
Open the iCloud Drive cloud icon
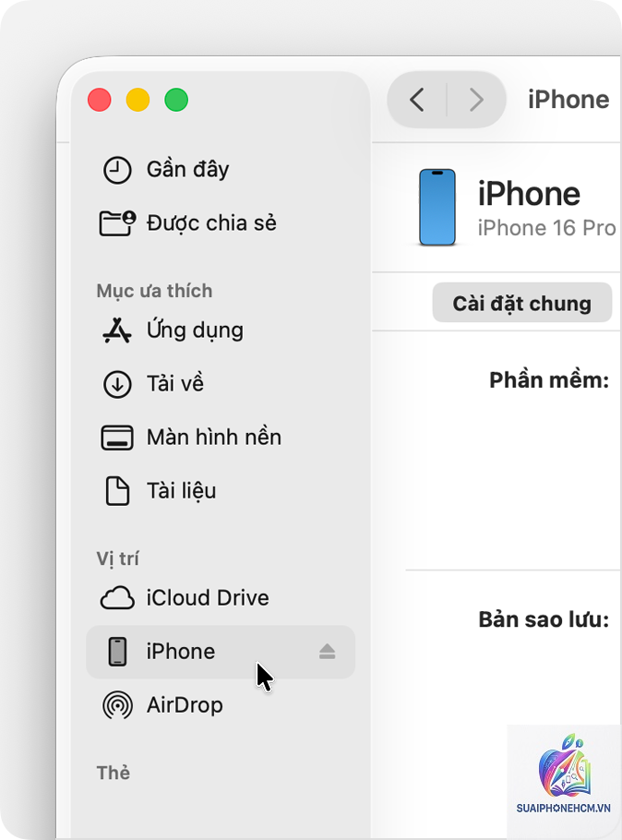pos(117,598)
